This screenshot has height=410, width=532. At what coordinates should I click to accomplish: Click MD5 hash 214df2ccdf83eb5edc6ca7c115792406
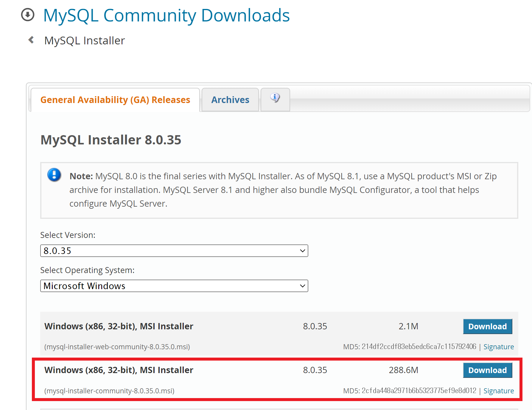(x=419, y=347)
